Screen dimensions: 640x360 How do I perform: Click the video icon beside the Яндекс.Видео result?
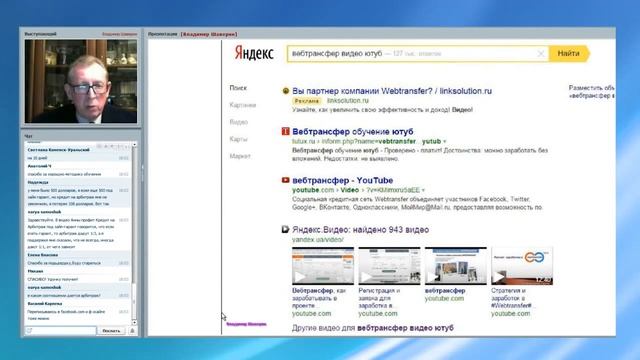(286, 229)
